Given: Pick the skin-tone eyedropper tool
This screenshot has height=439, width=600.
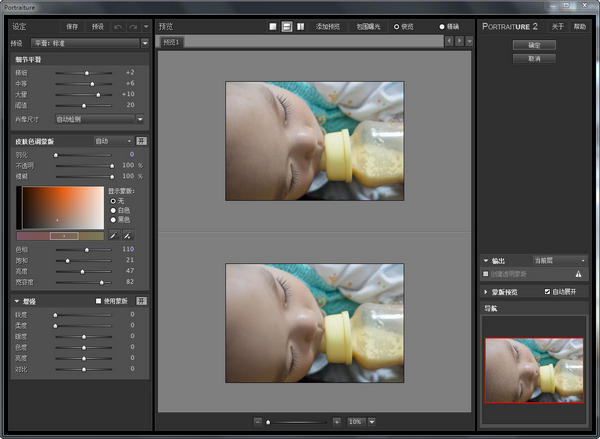Looking at the screenshot, I should pyautogui.click(x=114, y=235).
